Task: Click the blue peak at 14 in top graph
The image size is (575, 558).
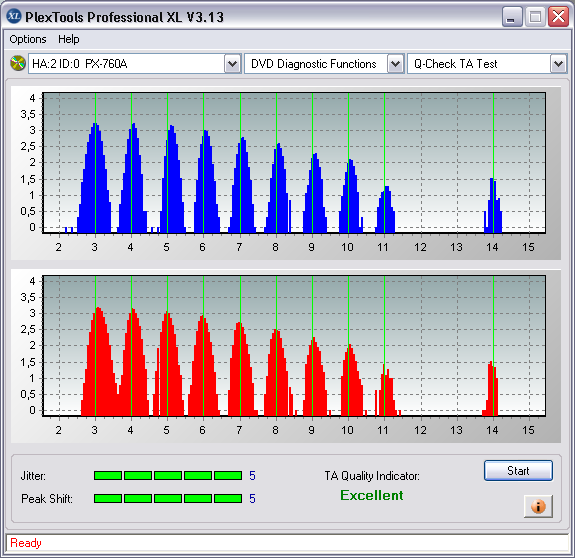Action: [493, 205]
